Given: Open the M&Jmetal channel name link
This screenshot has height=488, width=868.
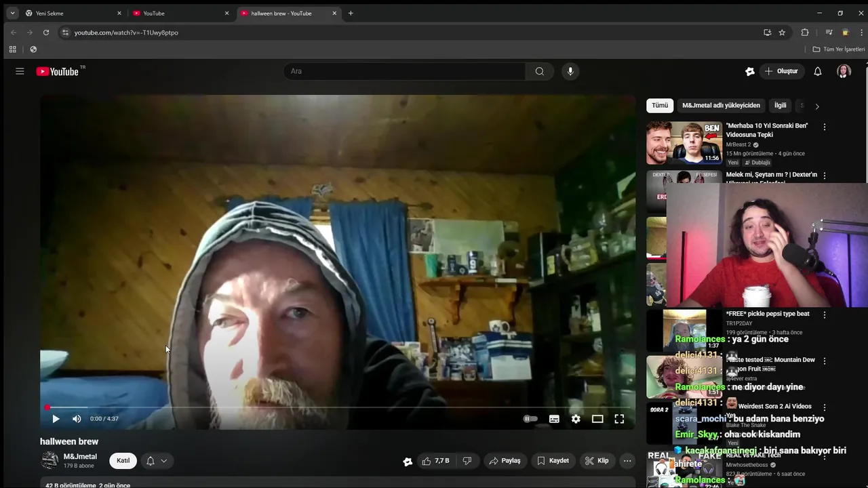Looking at the screenshot, I should coord(80,457).
